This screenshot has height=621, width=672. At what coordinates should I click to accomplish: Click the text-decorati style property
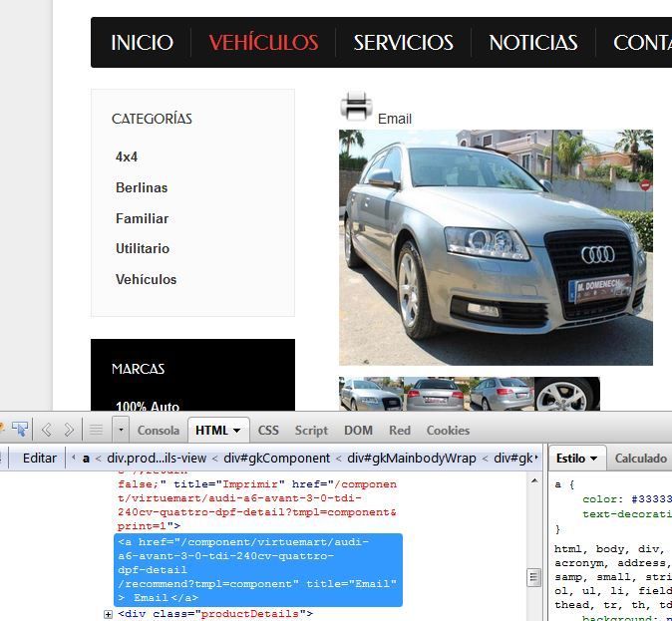(626, 514)
